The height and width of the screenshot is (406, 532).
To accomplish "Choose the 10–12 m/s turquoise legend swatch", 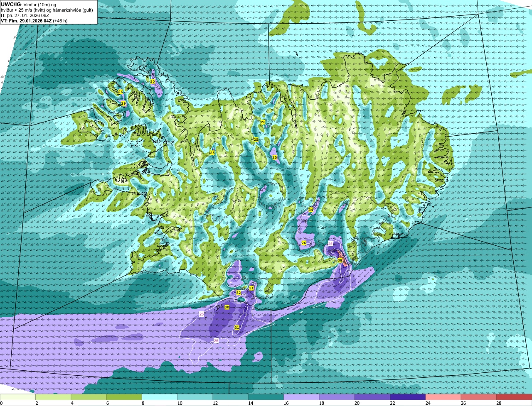I will (195, 397).
